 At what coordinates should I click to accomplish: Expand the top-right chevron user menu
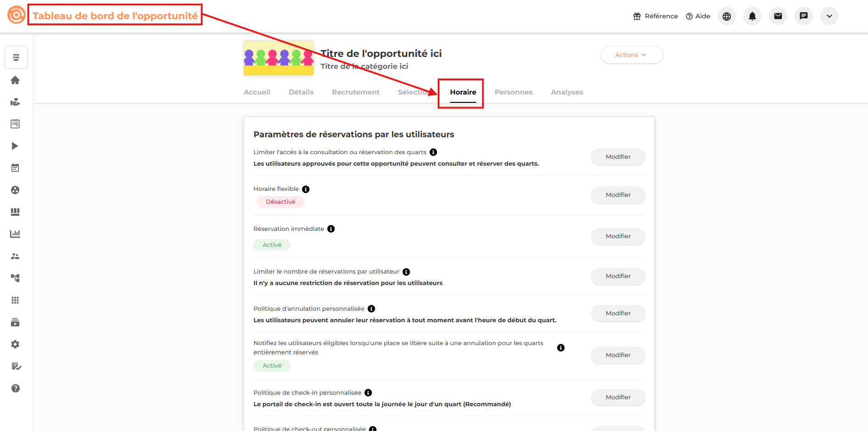(x=829, y=16)
